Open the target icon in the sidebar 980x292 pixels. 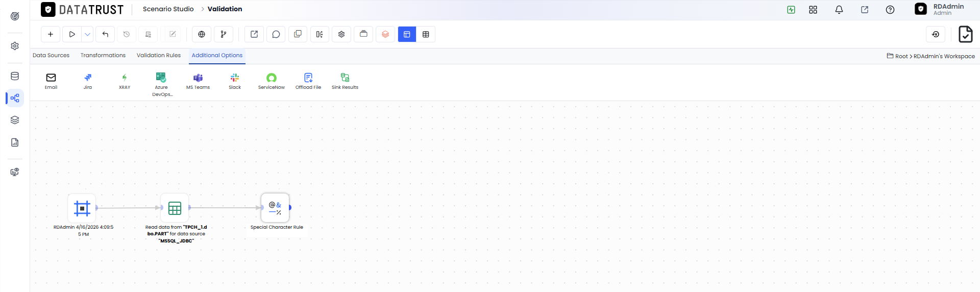click(x=15, y=16)
